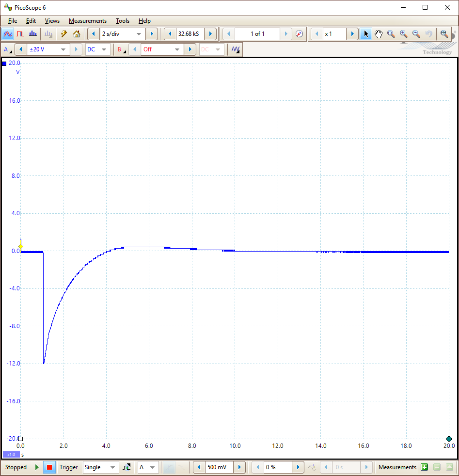Increase the 0 % pre-trigger value
The height and width of the screenshot is (476, 459).
coord(298,467)
